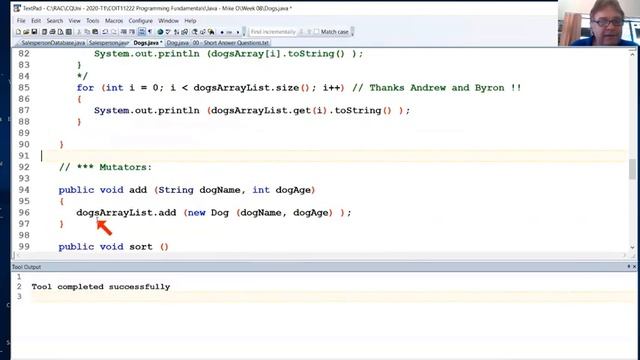Click the Sort icon in the toolbar
Screen dimensions: 640x360
click(x=176, y=32)
